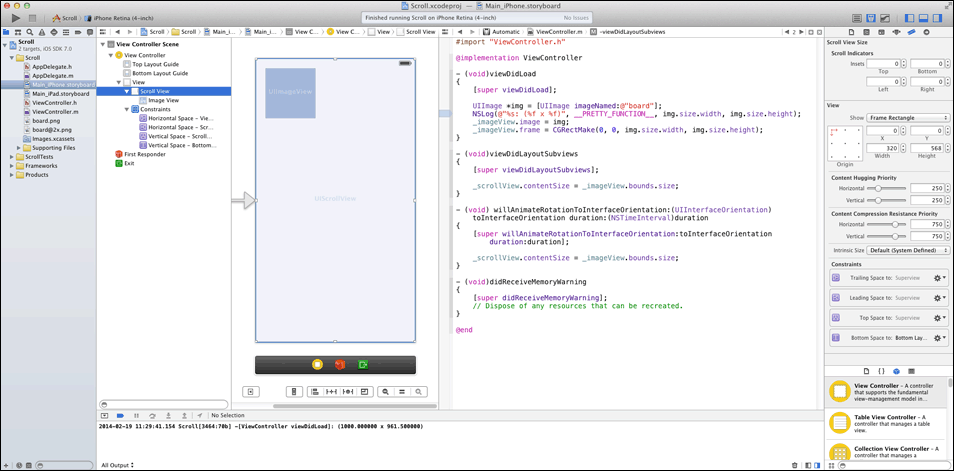Screen dimensions: 954x471
Task: Open the All Output console filter
Action: coord(118,464)
